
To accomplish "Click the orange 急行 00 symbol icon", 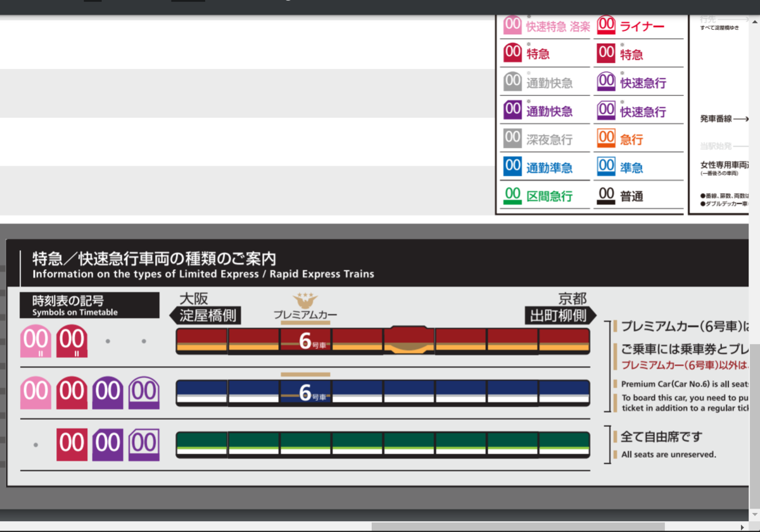I will coord(606,138).
